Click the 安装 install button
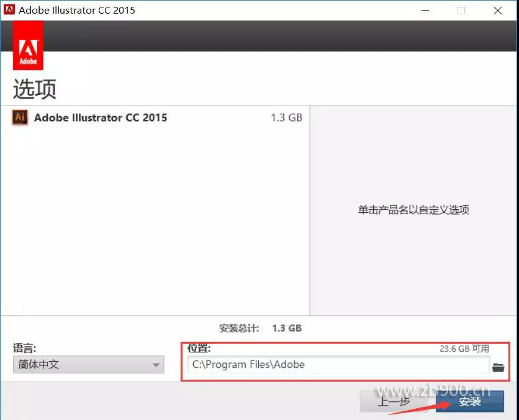Screen dimensions: 519x420 [x=470, y=401]
